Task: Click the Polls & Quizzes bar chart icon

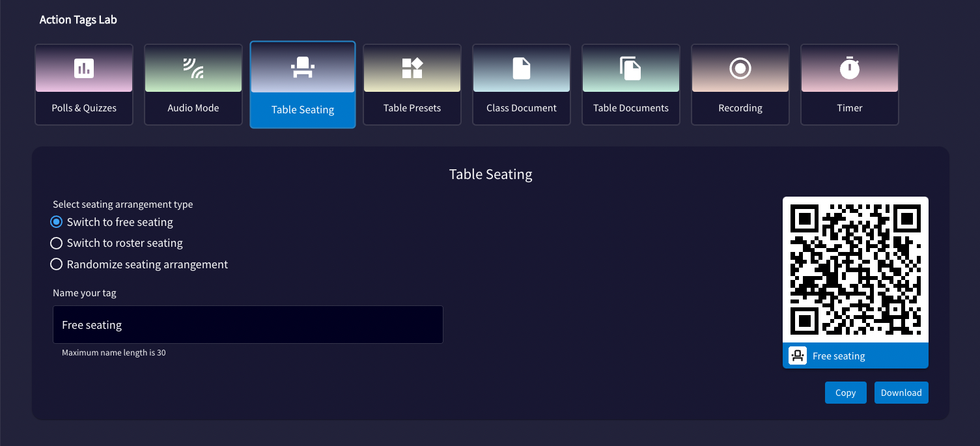Action: pos(84,68)
